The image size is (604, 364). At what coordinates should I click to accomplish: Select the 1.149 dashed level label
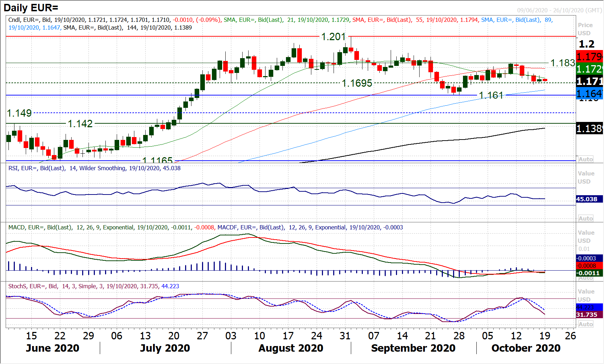[19, 113]
